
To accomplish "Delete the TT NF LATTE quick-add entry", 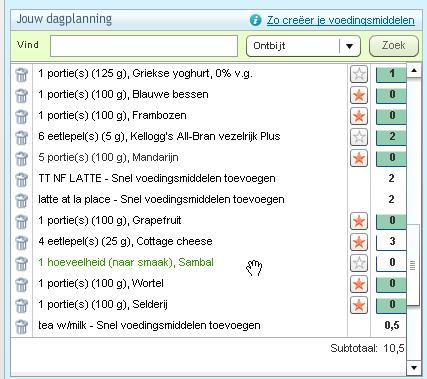I will pyautogui.click(x=22, y=179).
